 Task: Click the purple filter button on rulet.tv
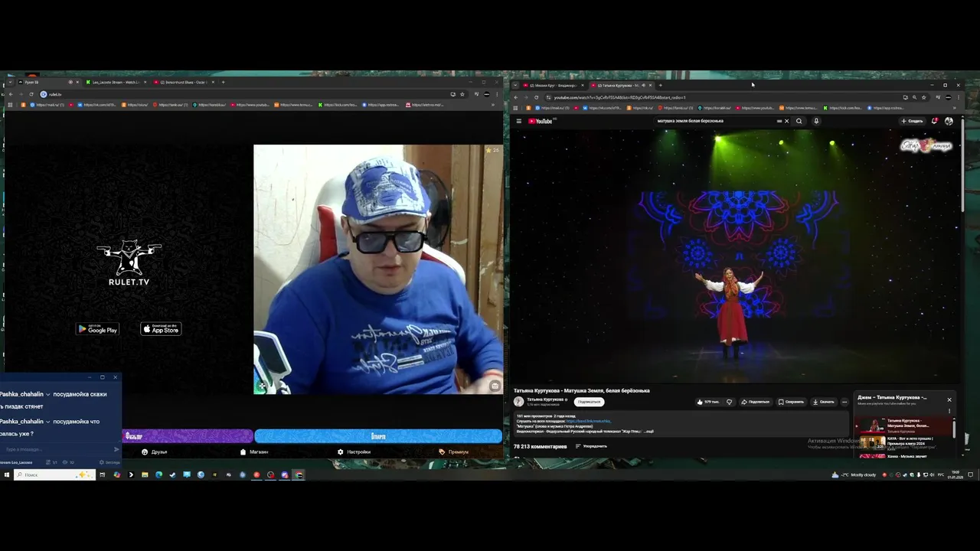(188, 436)
